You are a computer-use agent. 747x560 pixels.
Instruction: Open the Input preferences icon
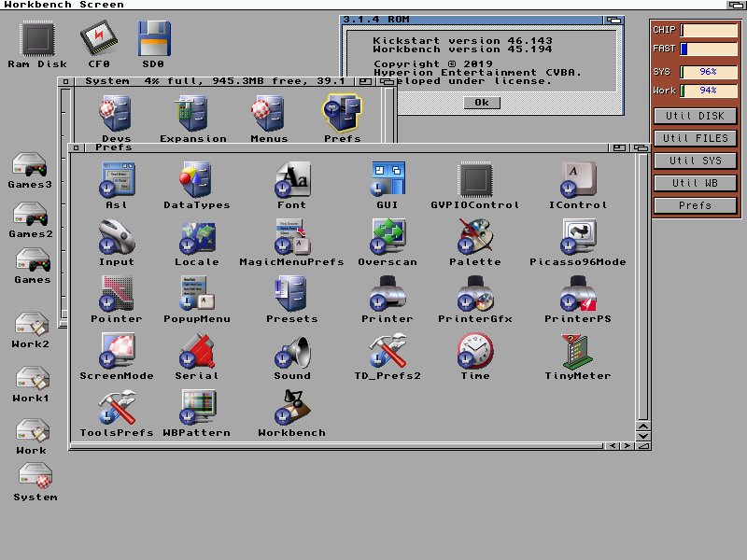[x=117, y=236]
